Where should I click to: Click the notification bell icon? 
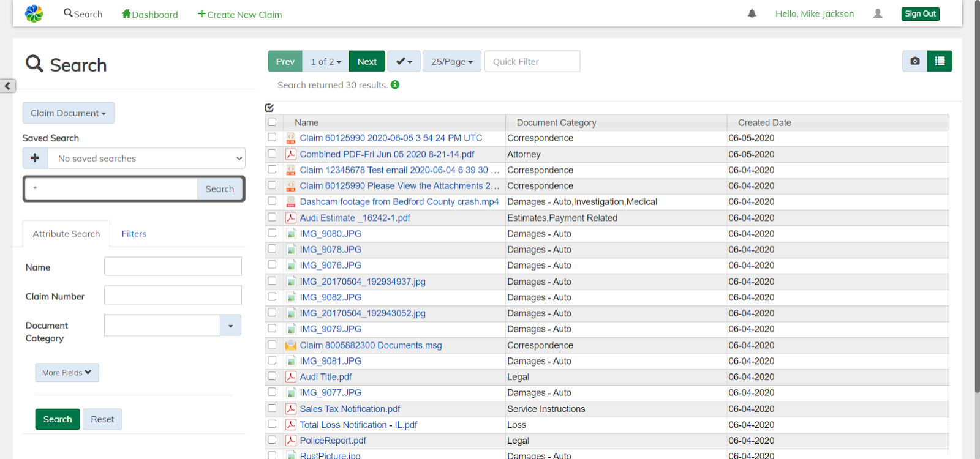click(x=752, y=13)
